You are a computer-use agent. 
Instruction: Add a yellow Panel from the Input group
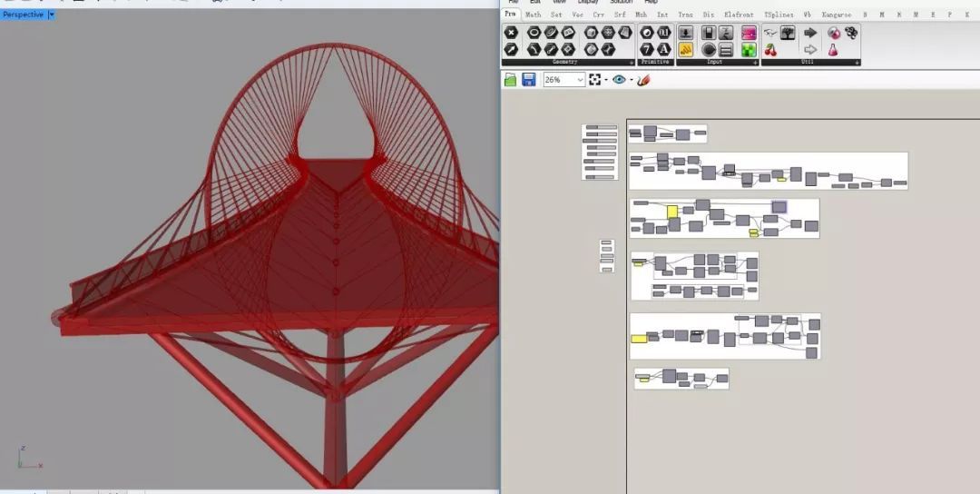pyautogui.click(x=686, y=49)
